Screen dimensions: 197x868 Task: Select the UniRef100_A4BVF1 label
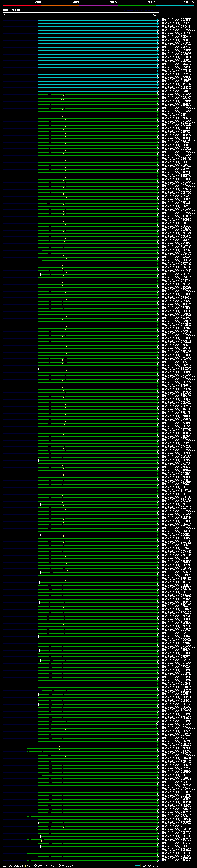(176, 812)
